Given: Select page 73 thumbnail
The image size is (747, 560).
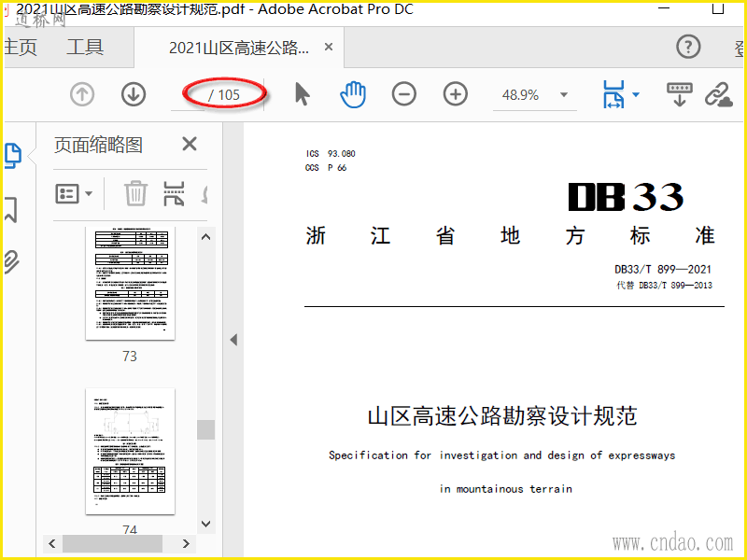Looking at the screenshot, I should pyautogui.click(x=130, y=283).
